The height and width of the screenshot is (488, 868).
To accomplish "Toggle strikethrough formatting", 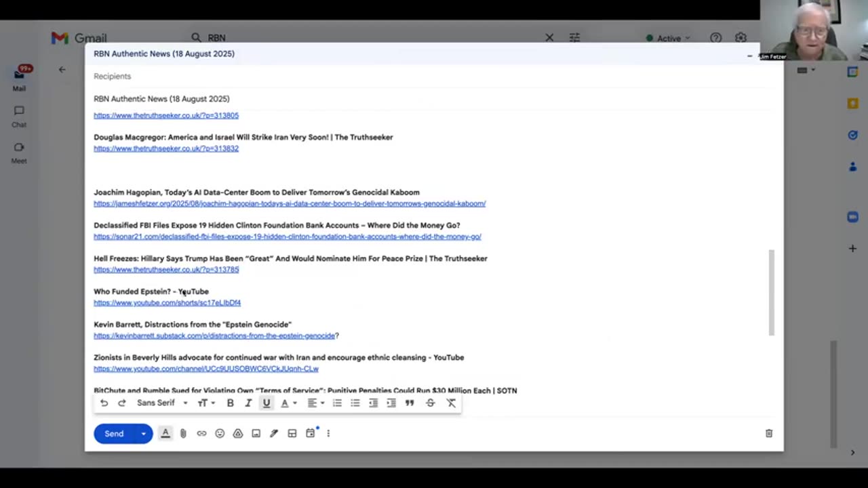I will click(x=430, y=403).
